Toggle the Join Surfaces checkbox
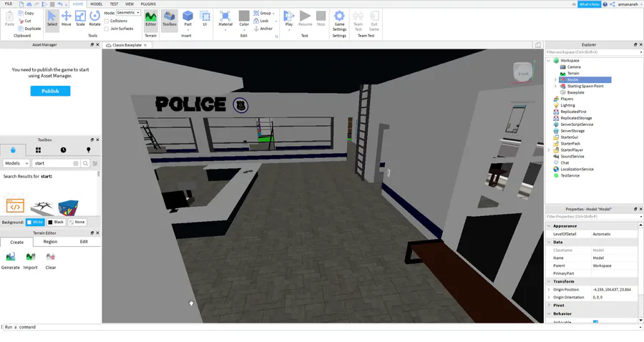 (107, 29)
